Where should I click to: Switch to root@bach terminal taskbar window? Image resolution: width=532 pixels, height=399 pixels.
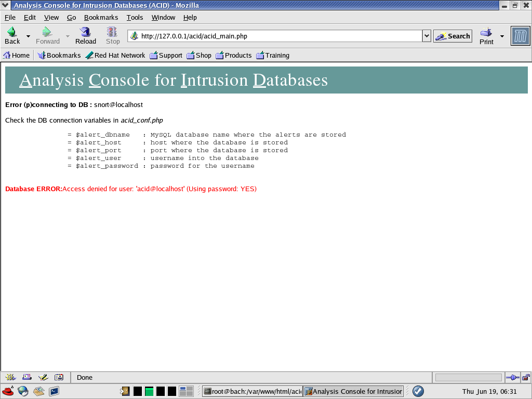253,391
